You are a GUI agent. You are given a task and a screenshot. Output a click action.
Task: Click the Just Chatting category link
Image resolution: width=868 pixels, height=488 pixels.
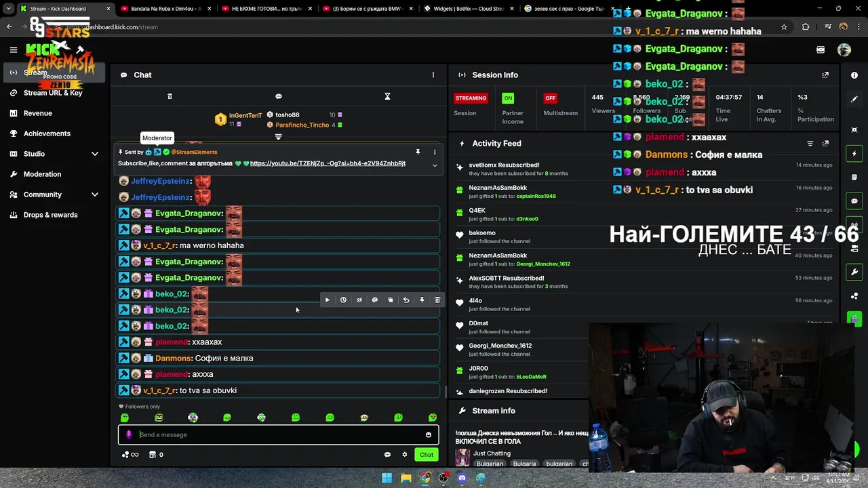coord(492,453)
